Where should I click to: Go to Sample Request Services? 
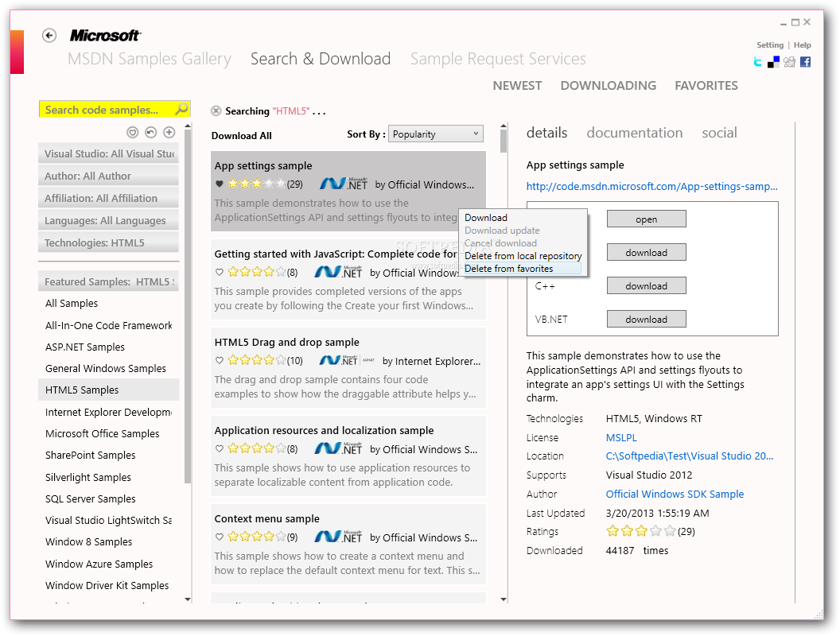pyautogui.click(x=498, y=59)
